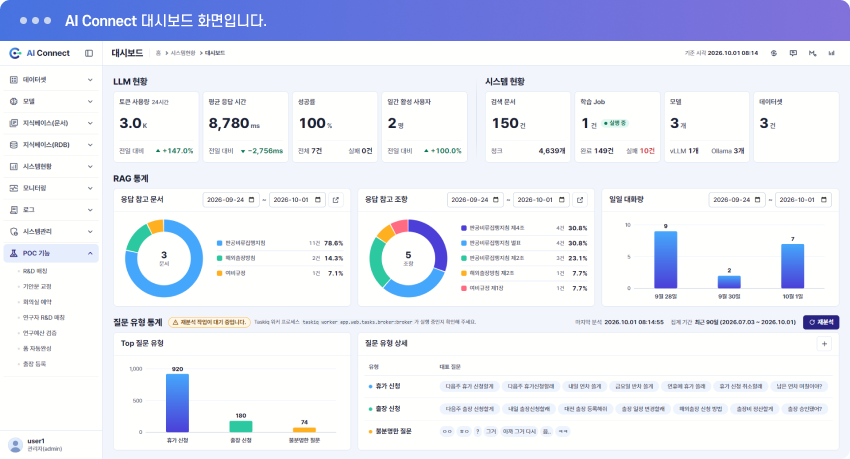
Task: Expand the 모니터링 chevron
Action: click(90, 188)
